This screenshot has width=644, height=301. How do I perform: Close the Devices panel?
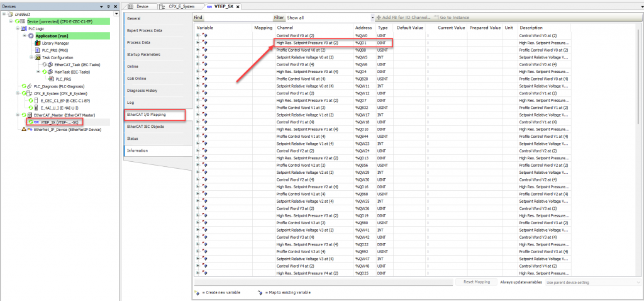(115, 6)
